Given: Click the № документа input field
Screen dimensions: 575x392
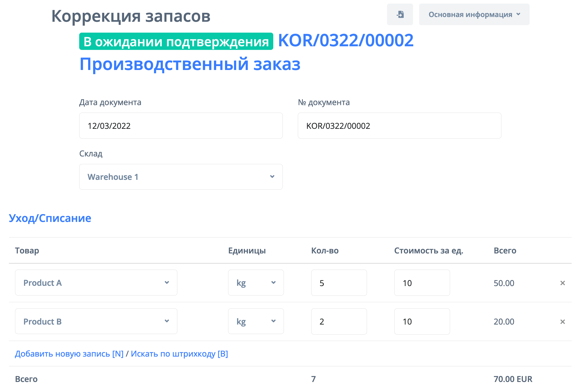Looking at the screenshot, I should 399,126.
